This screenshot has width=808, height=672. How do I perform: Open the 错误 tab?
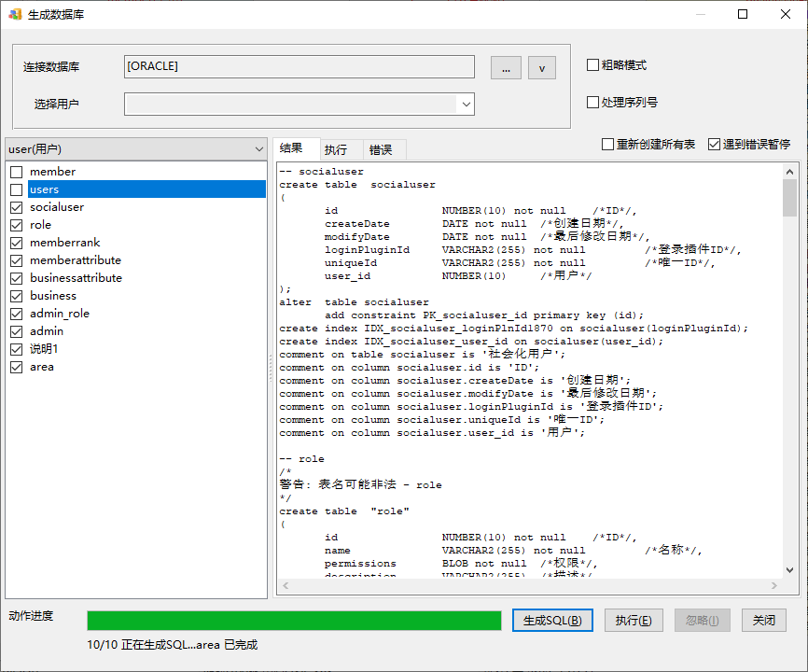point(381,149)
